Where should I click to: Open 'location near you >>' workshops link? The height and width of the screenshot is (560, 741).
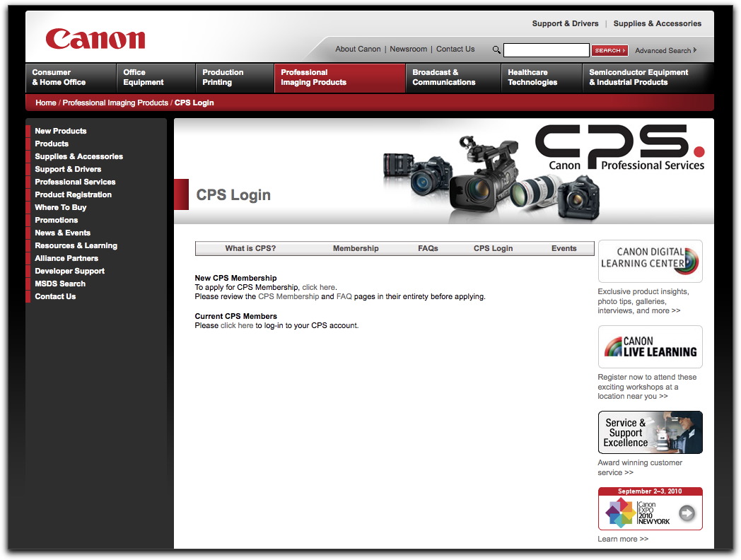coord(632,397)
